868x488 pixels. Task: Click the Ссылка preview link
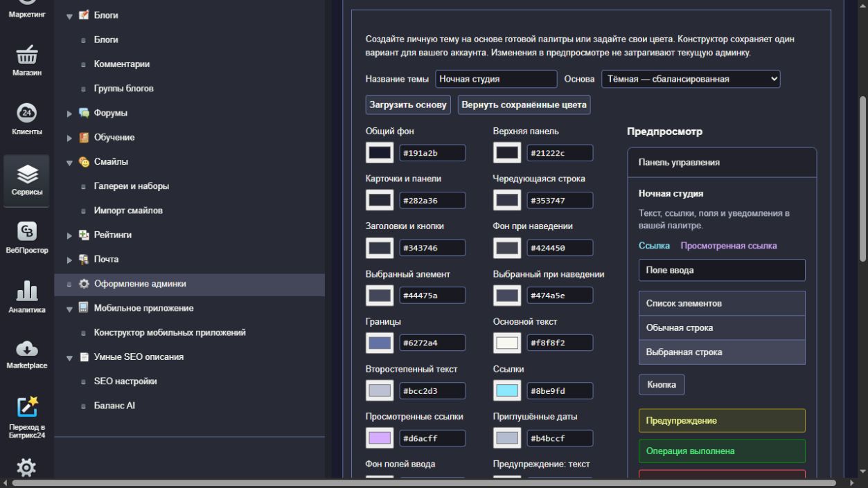pos(654,246)
